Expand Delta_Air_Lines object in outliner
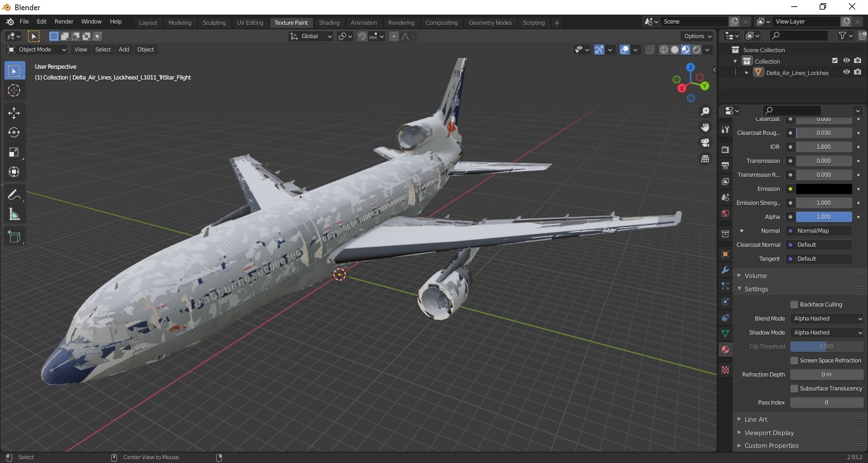 point(747,73)
